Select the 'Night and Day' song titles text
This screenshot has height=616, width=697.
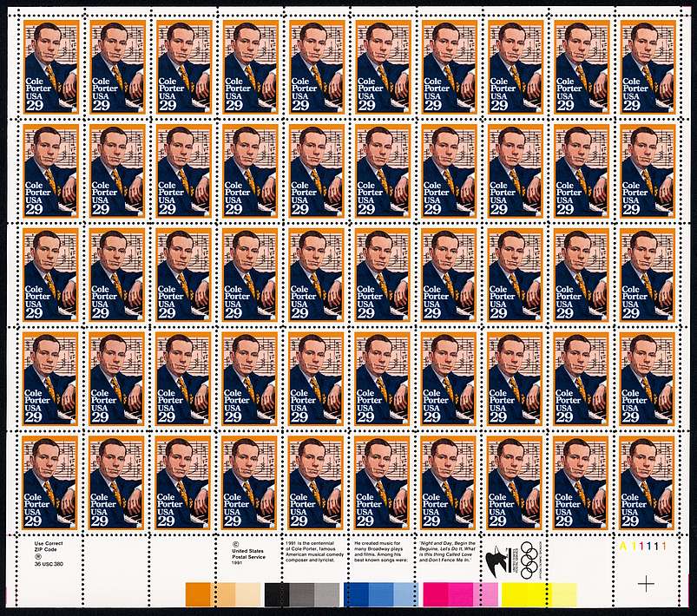coord(447,552)
